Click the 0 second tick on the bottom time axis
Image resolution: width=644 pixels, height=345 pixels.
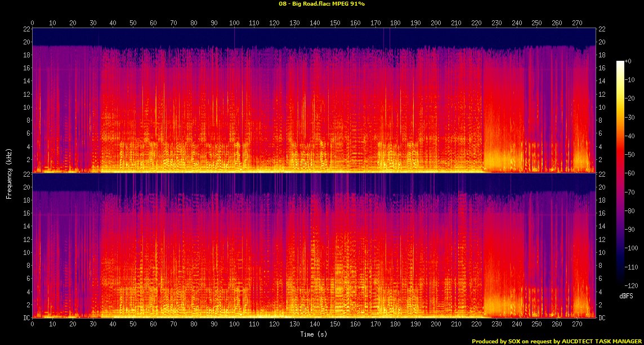click(33, 325)
